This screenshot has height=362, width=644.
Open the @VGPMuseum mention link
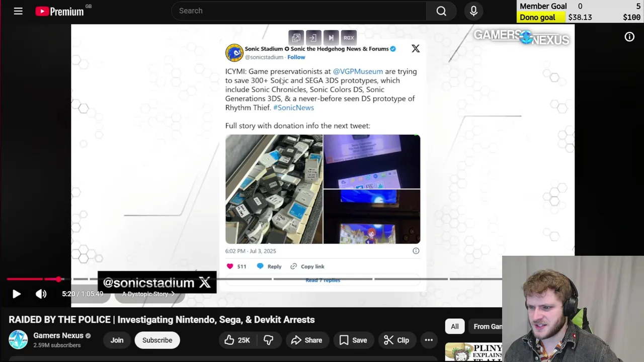(358, 71)
